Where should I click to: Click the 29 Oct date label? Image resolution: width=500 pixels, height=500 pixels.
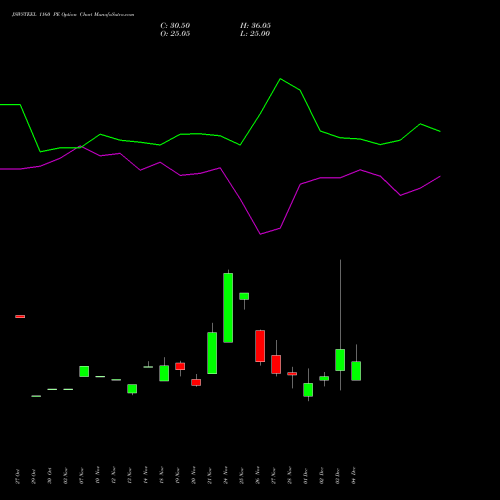tap(34, 476)
